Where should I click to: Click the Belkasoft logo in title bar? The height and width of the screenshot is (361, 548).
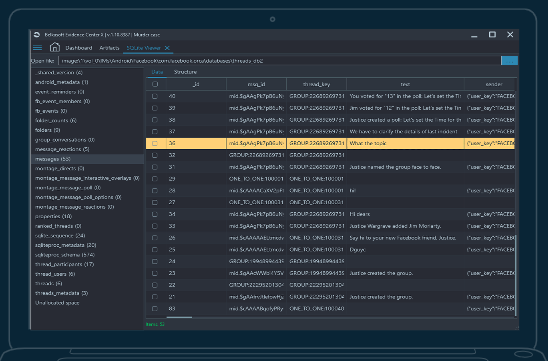tap(37, 35)
